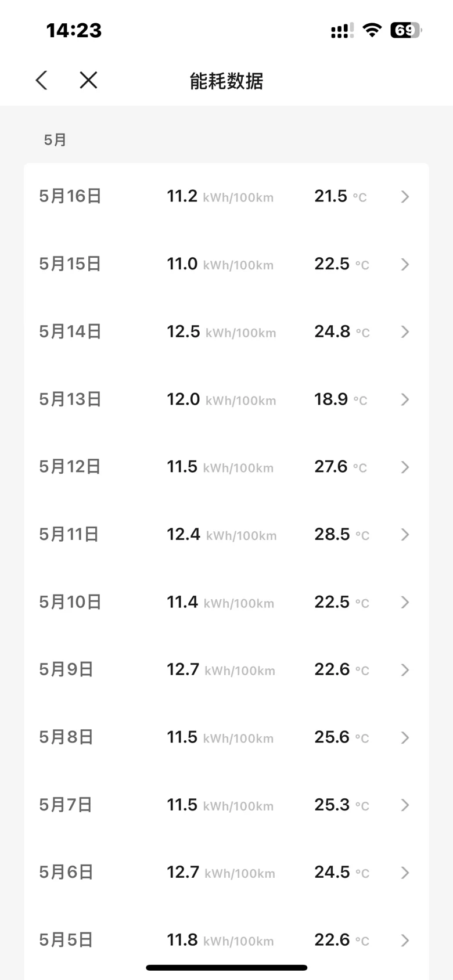Tap the back arrow icon
The width and height of the screenshot is (453, 980).
pos(41,80)
